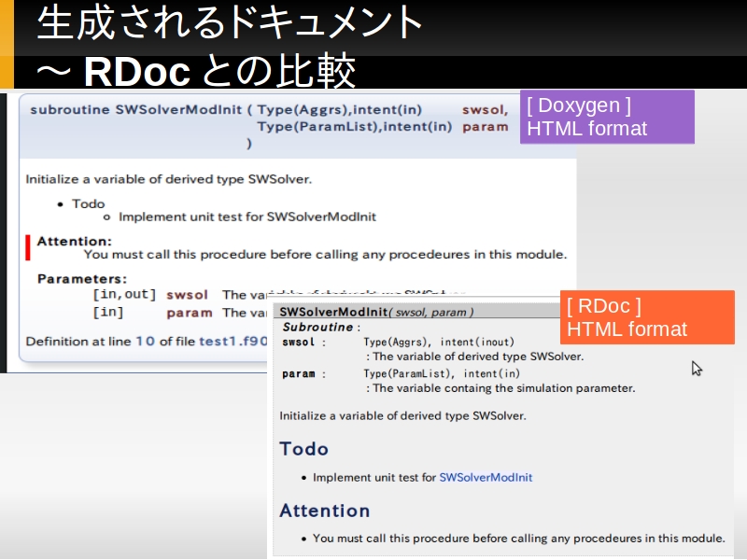This screenshot has width=747, height=560.
Task: Click the slide title 生成されるドキュメント
Action: tap(230, 23)
